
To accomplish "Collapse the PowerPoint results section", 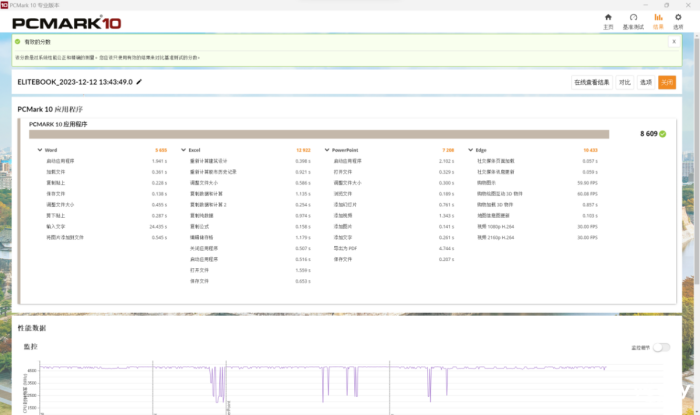I will tap(326, 150).
